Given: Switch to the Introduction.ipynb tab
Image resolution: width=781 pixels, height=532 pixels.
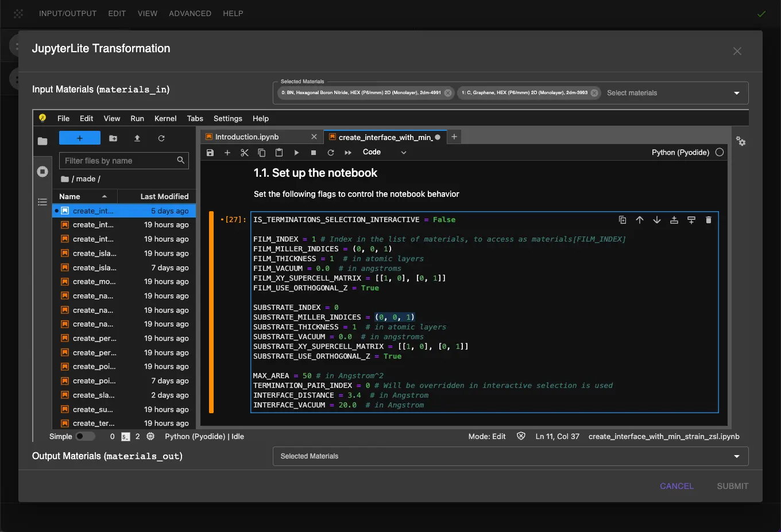Looking at the screenshot, I should point(247,137).
